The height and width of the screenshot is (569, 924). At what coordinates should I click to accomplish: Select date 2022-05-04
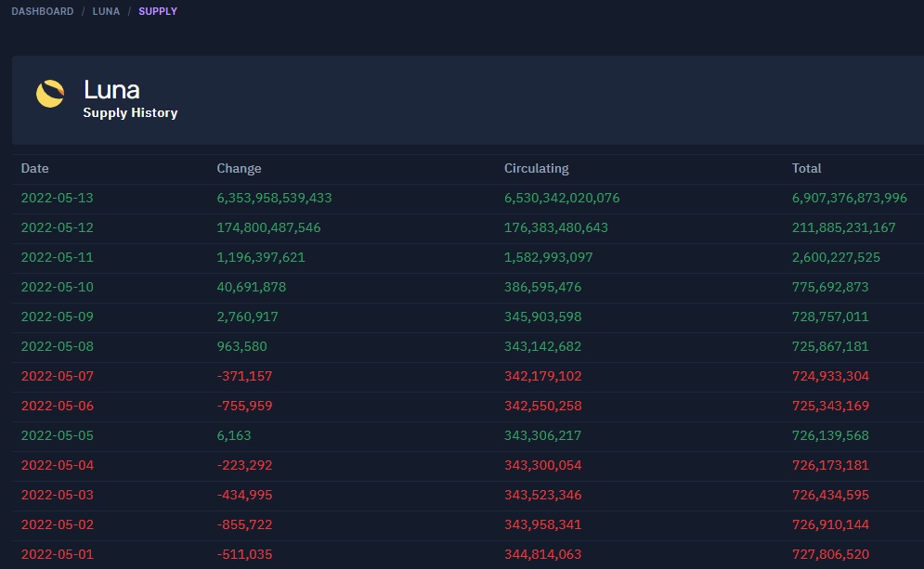tap(58, 465)
